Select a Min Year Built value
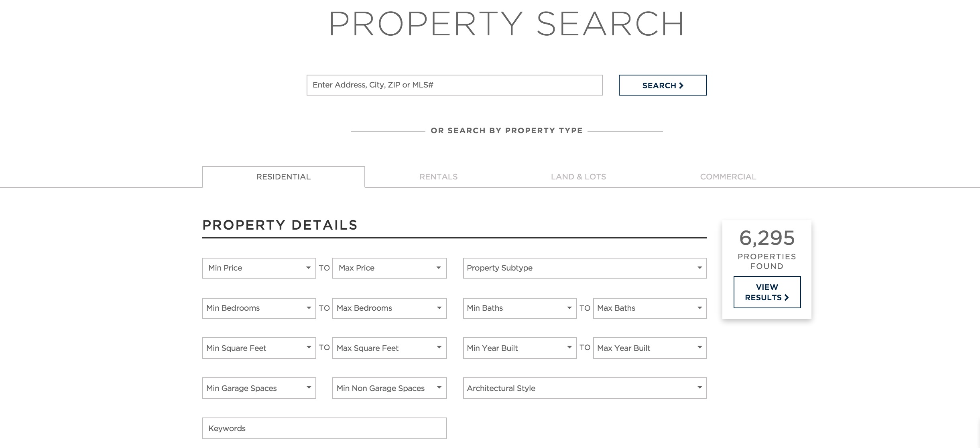The image size is (980, 448). click(520, 348)
